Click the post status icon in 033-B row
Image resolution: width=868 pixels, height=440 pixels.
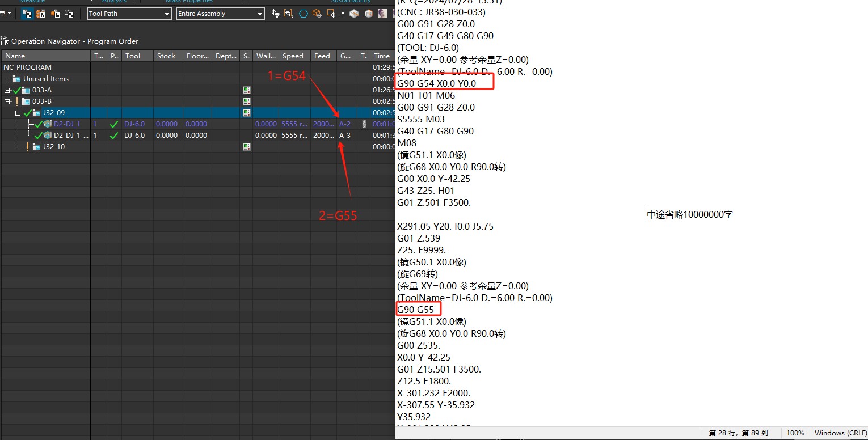click(x=246, y=101)
